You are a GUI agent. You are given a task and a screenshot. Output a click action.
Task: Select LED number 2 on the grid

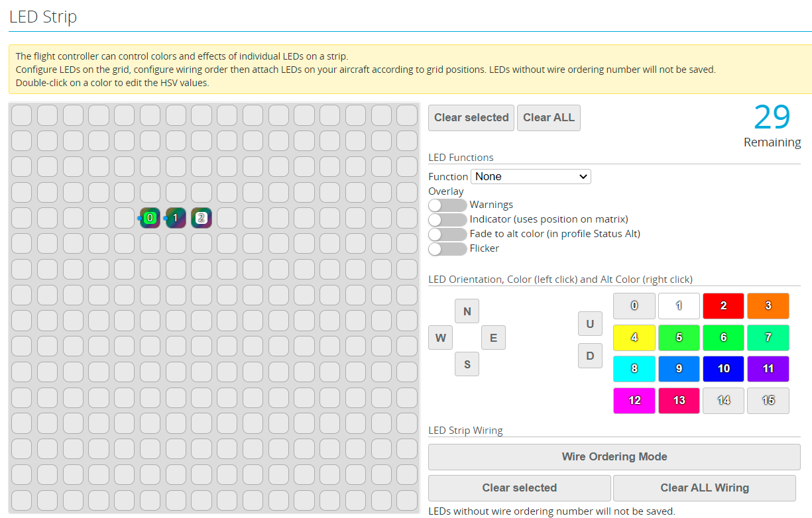(x=202, y=218)
